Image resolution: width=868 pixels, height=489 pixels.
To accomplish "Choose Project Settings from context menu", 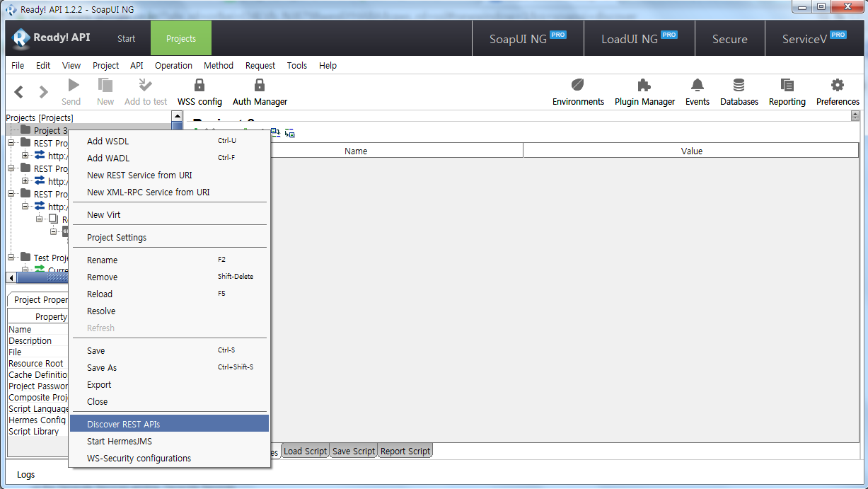I will coord(117,238).
